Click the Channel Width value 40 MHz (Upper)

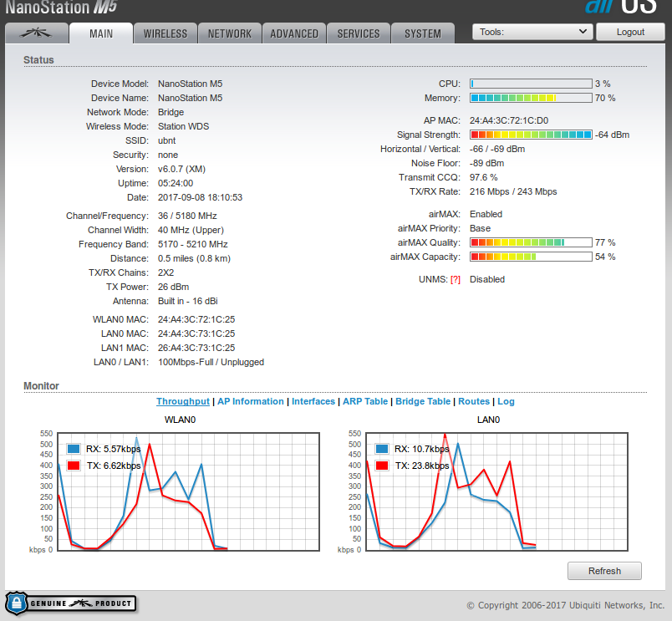coord(191,230)
